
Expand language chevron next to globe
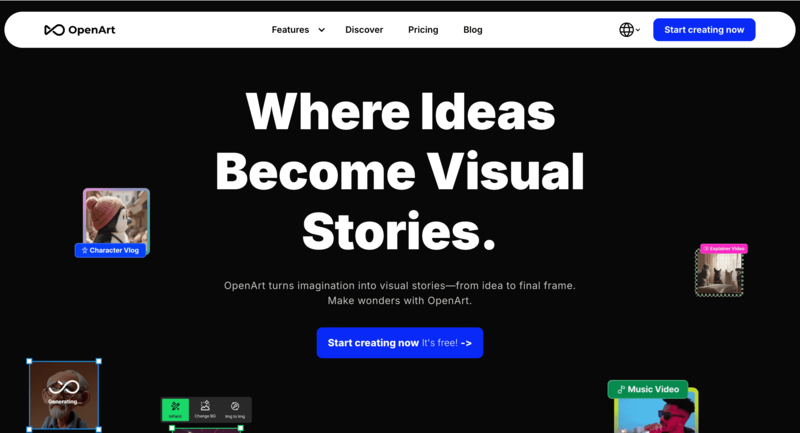tap(638, 30)
